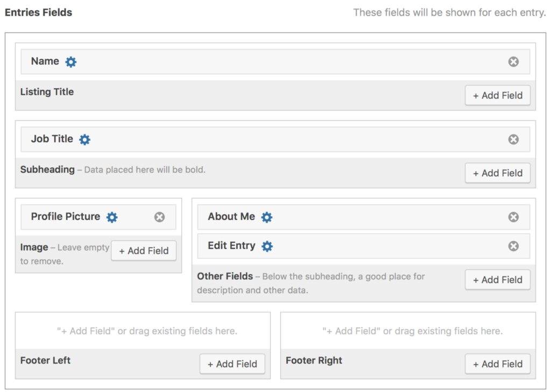Image resolution: width=551 pixels, height=392 pixels.
Task: Remove the Name field
Action: 513,62
